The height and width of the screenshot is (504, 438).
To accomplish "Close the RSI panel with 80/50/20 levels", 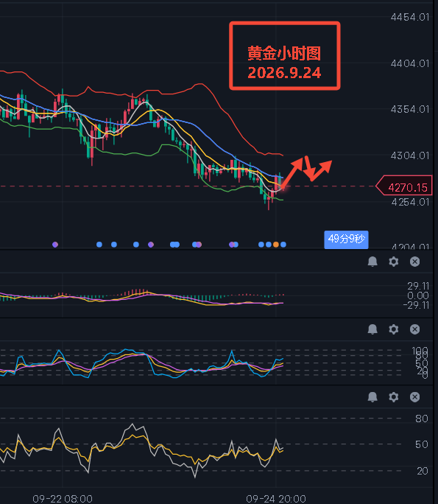I will click(x=415, y=397).
